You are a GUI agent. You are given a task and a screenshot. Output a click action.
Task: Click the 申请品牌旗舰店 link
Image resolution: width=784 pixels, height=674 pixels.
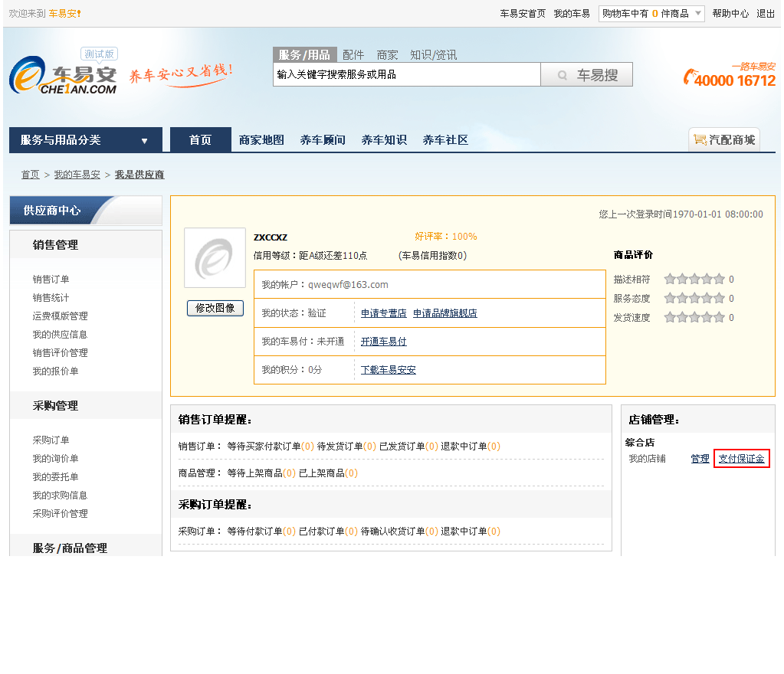[x=445, y=313]
